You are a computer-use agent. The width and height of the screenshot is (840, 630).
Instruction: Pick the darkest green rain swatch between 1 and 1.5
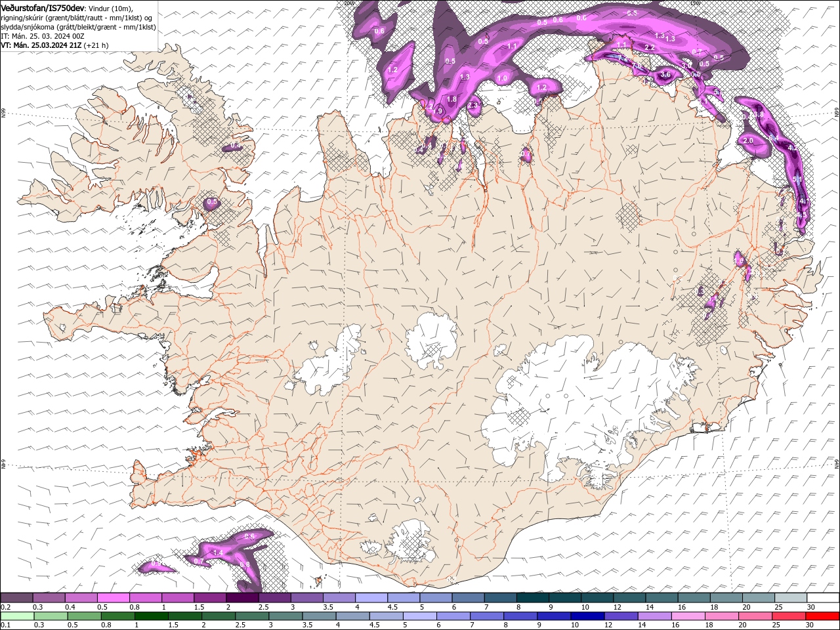coord(150,616)
